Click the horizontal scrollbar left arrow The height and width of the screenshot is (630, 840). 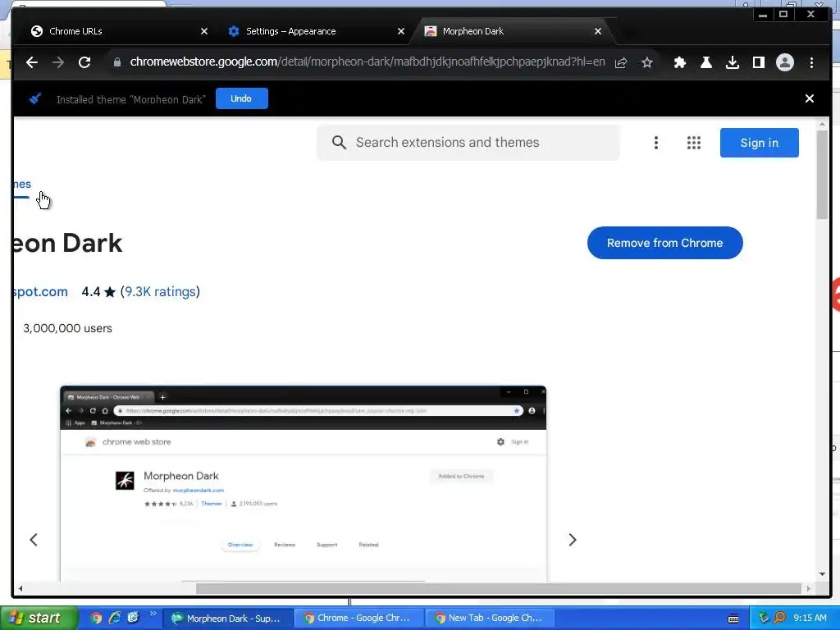[x=21, y=588]
